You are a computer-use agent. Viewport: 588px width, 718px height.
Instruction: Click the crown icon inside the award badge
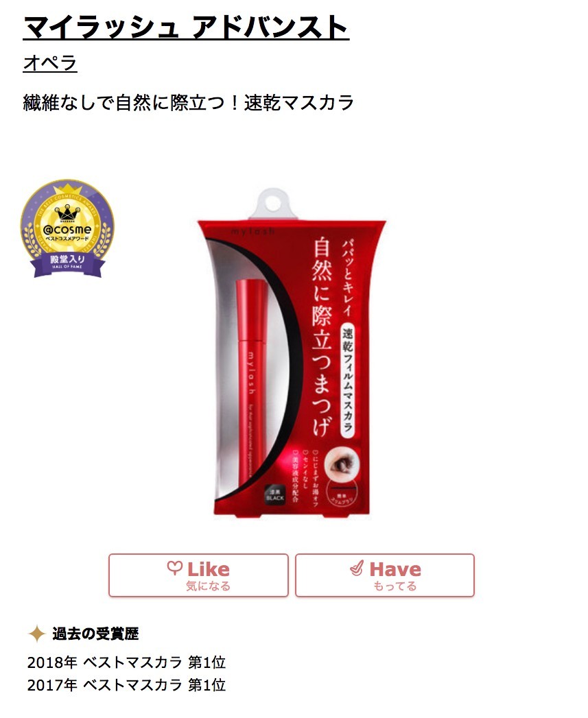pyautogui.click(x=67, y=213)
